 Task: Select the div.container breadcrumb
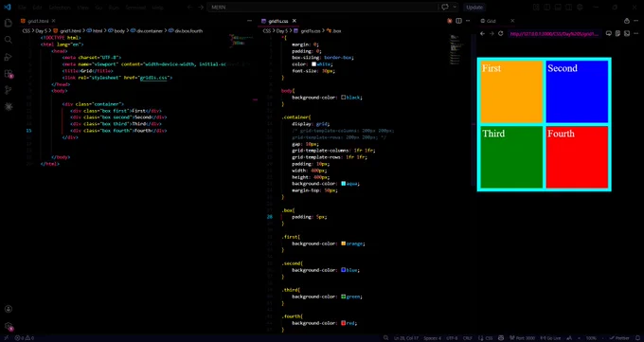[x=147, y=31]
